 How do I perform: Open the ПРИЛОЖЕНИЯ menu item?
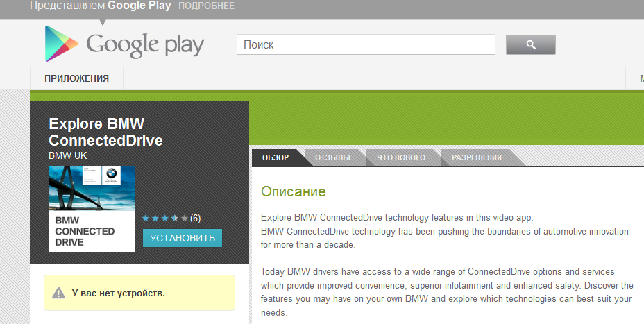(77, 78)
